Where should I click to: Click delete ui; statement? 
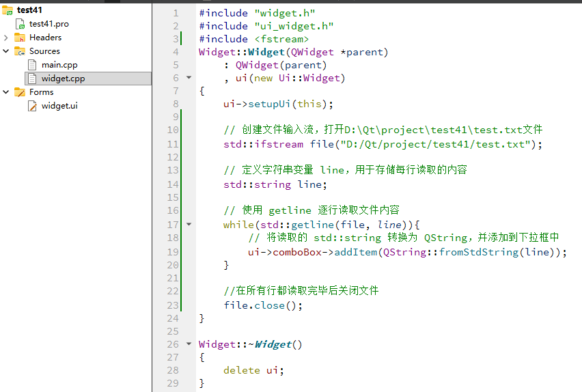click(x=253, y=370)
